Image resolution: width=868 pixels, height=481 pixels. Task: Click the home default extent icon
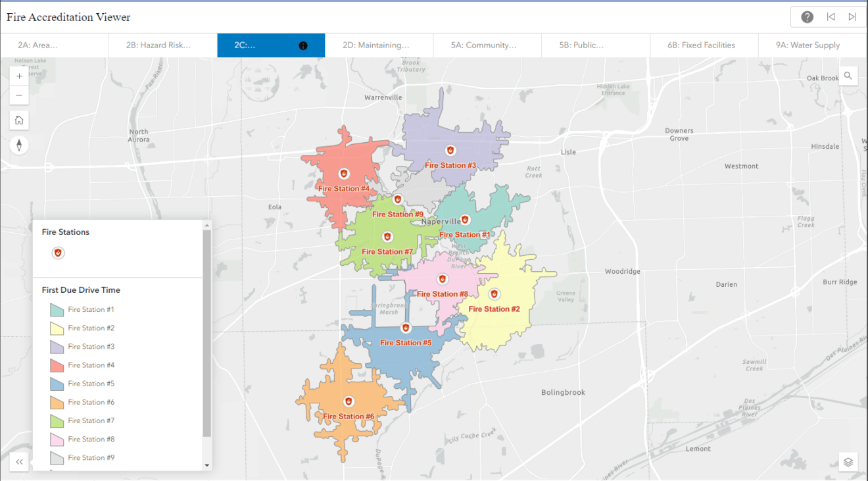click(19, 120)
